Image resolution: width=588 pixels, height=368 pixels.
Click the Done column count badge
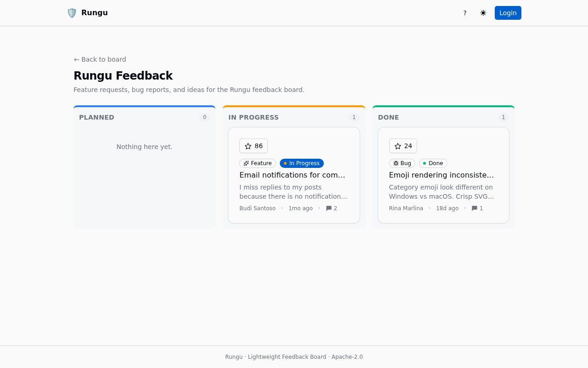point(503,117)
